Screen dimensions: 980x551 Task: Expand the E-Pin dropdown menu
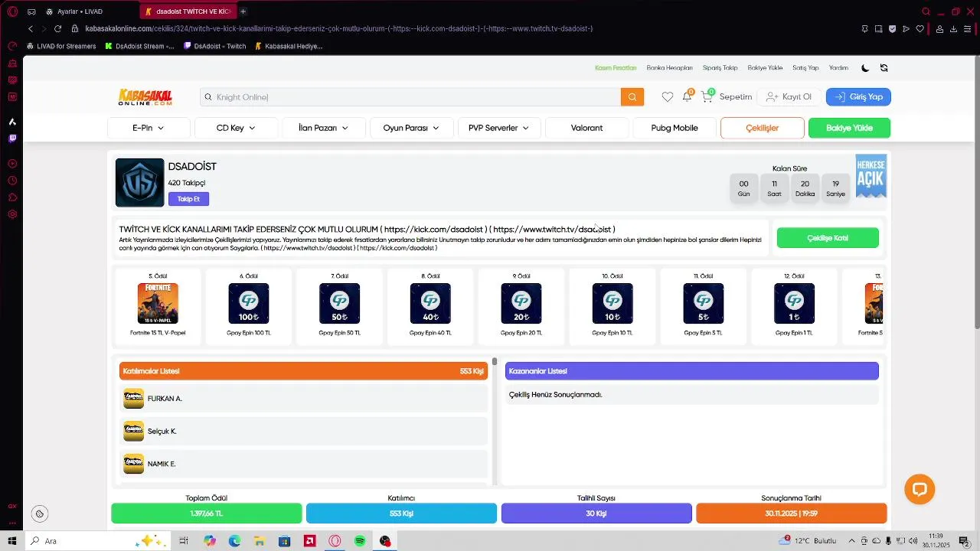point(149,128)
